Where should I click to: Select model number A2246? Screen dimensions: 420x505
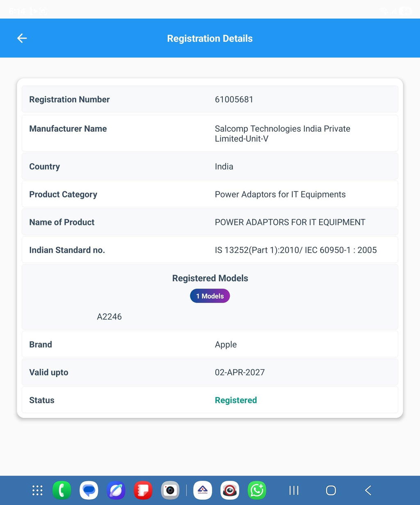[109, 317]
